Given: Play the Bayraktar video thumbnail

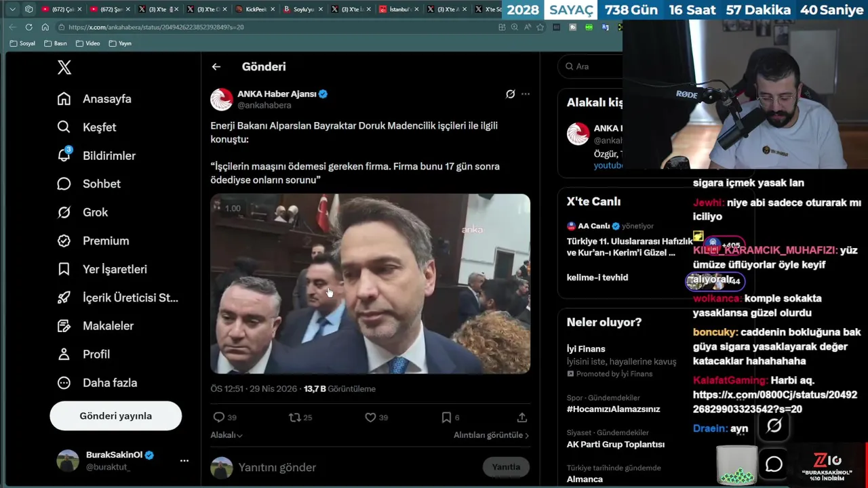Looking at the screenshot, I should click(370, 284).
